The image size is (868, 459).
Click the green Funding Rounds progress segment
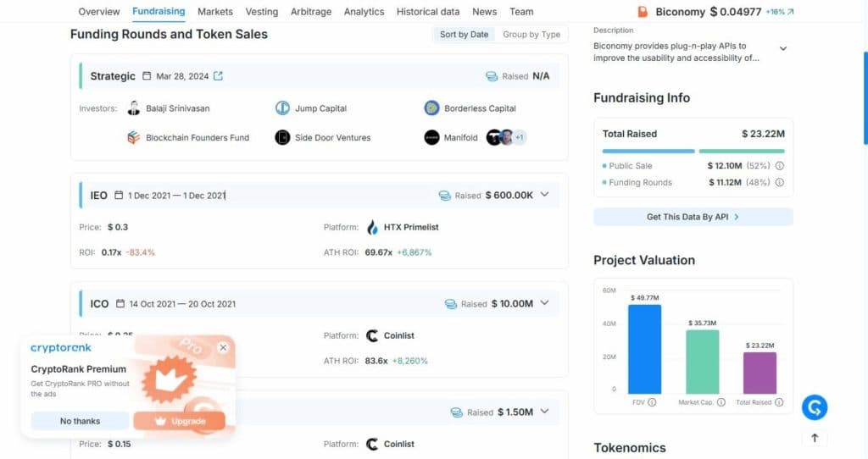click(x=742, y=151)
